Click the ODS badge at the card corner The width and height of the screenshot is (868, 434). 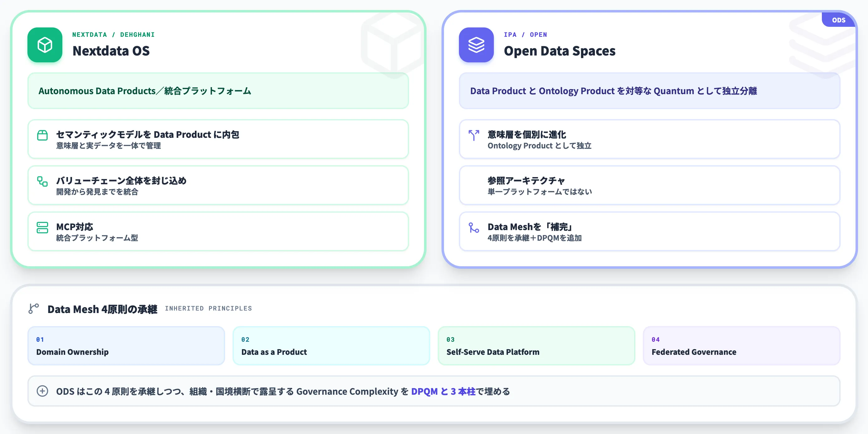(838, 20)
